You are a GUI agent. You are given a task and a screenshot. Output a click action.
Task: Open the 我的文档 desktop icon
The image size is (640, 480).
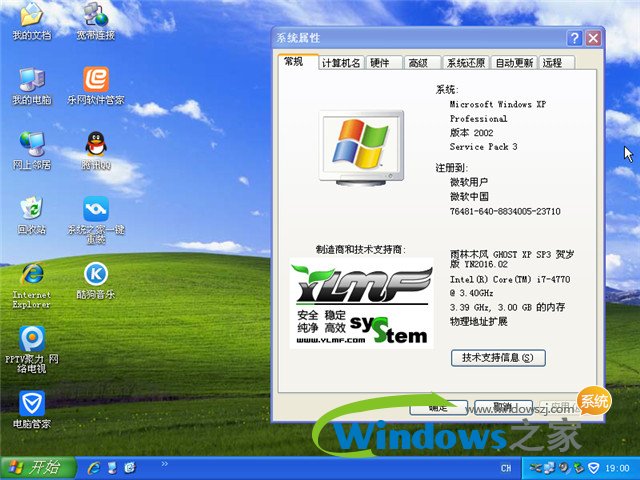click(31, 20)
